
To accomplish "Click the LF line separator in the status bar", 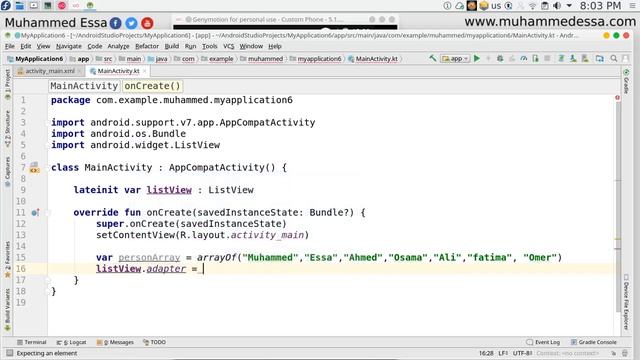I will [x=503, y=353].
